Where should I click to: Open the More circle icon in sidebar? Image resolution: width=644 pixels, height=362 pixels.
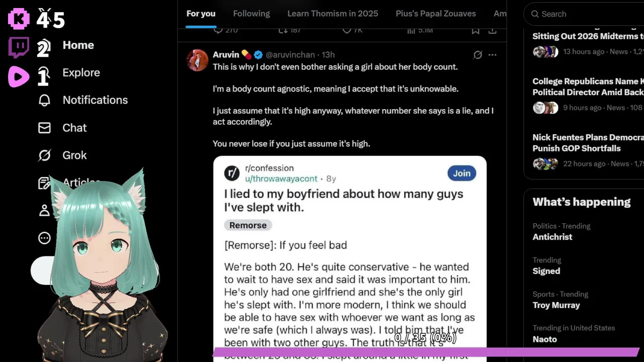point(44,238)
